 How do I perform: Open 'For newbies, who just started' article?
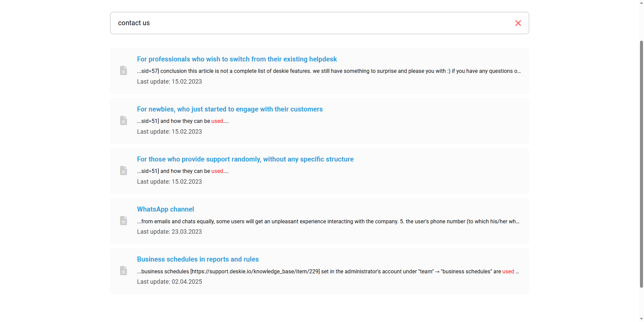tap(230, 109)
